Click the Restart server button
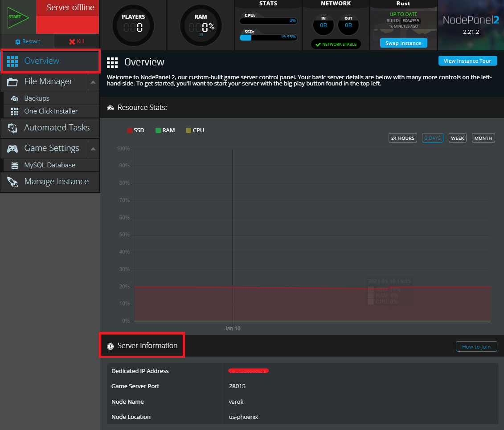Image resolution: width=504 pixels, height=430 pixels. point(27,41)
